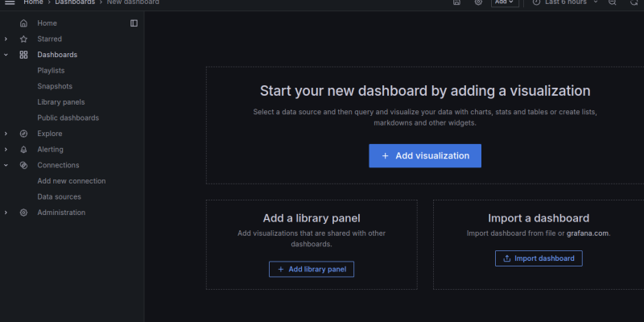The height and width of the screenshot is (322, 644).
Task: Click the Explore compass icon
Action: [x=23, y=134]
